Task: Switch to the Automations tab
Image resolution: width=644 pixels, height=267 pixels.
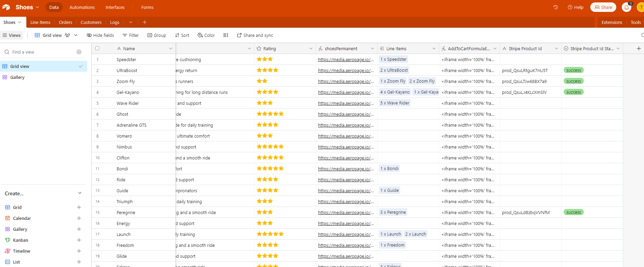Action: (82, 7)
